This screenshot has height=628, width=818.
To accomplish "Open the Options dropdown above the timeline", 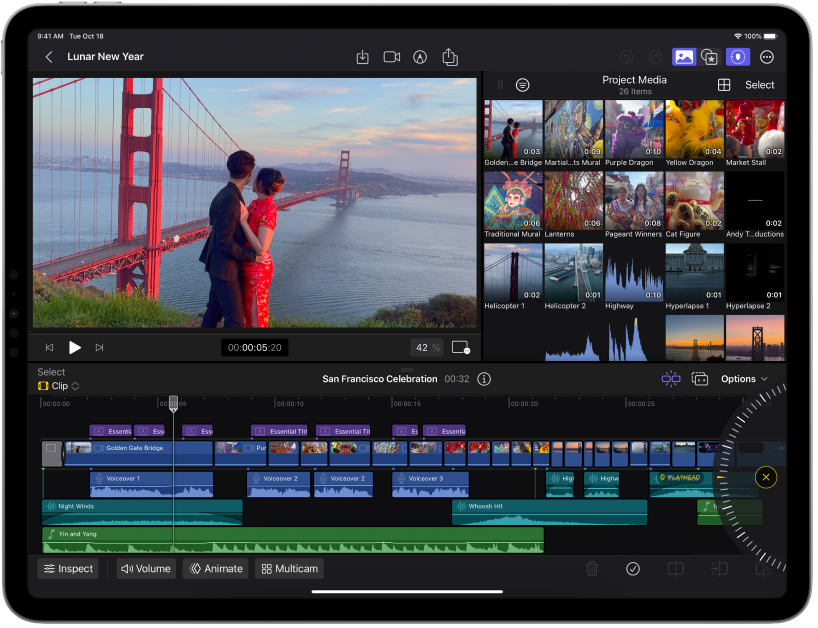I will (x=743, y=379).
